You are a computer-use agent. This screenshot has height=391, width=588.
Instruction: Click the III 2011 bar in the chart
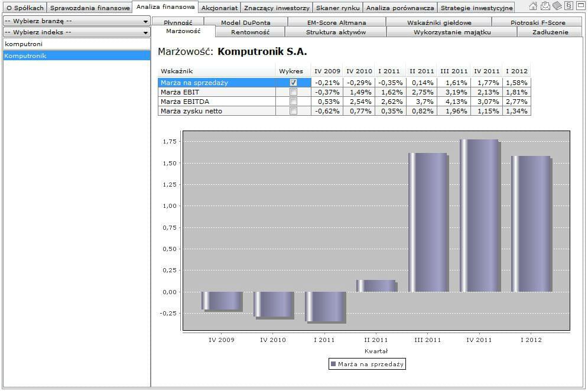[x=428, y=222]
